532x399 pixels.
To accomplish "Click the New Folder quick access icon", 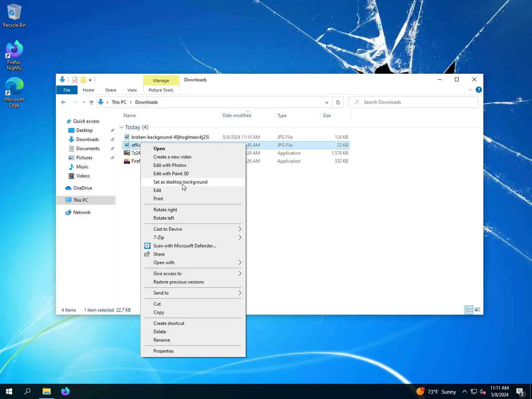I will pyautogui.click(x=83, y=80).
